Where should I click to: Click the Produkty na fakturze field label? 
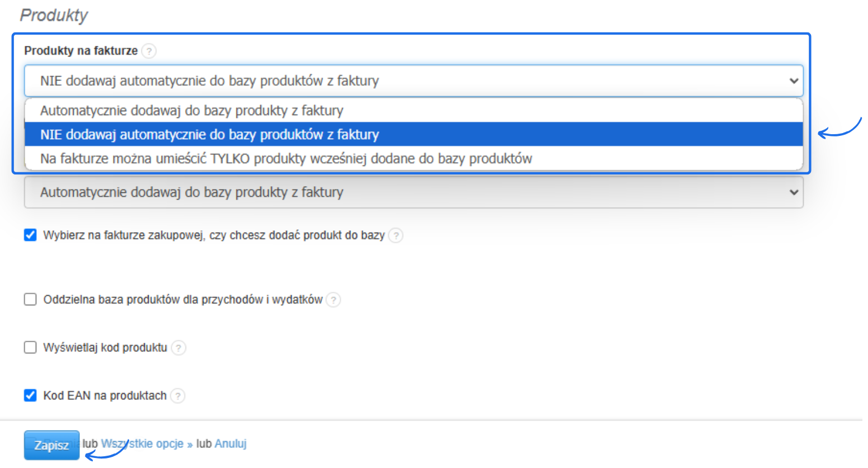click(81, 51)
